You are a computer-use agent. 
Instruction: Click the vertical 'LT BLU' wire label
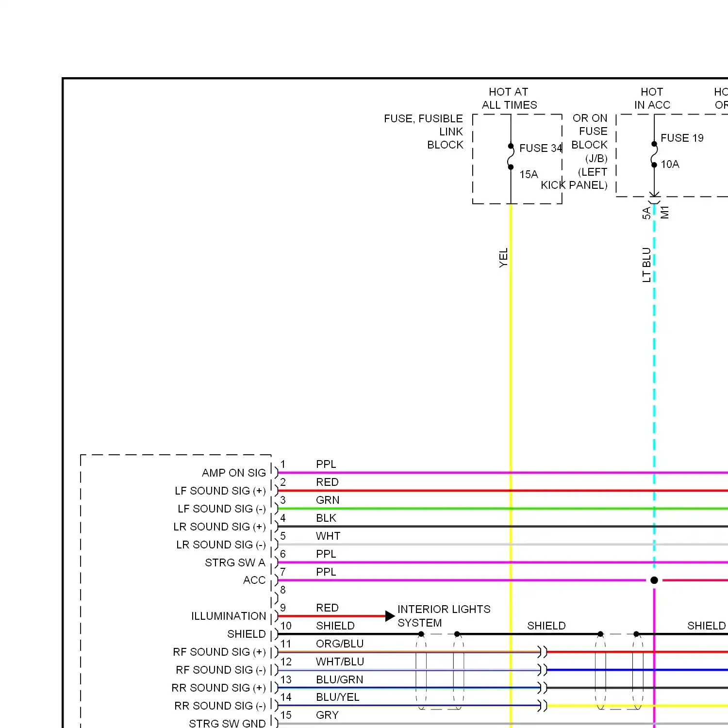coord(646,265)
